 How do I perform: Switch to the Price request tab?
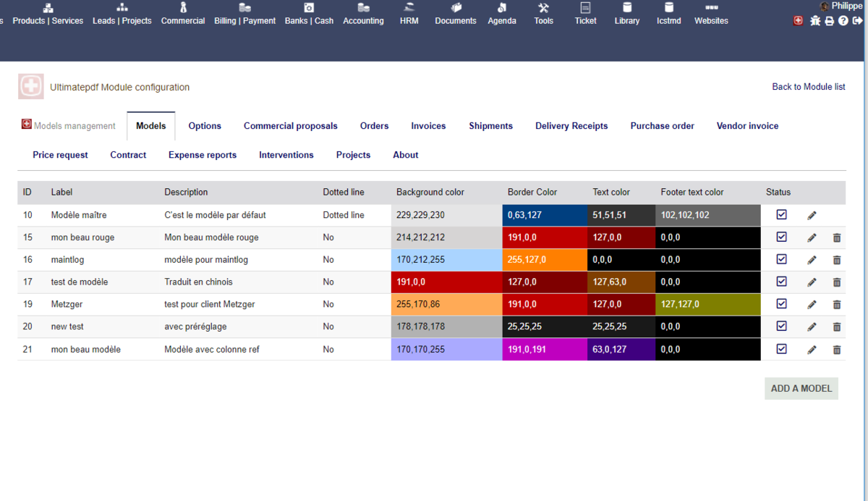[x=60, y=155]
